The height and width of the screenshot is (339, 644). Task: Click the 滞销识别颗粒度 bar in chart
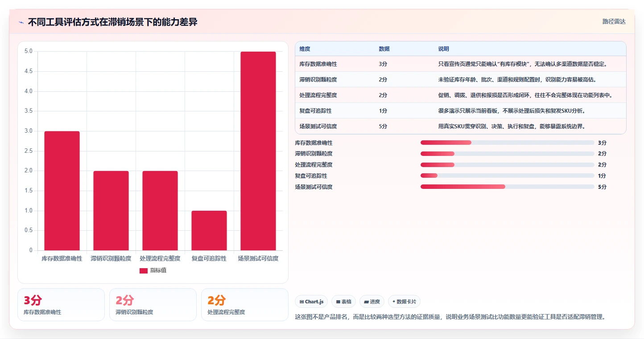click(x=111, y=211)
